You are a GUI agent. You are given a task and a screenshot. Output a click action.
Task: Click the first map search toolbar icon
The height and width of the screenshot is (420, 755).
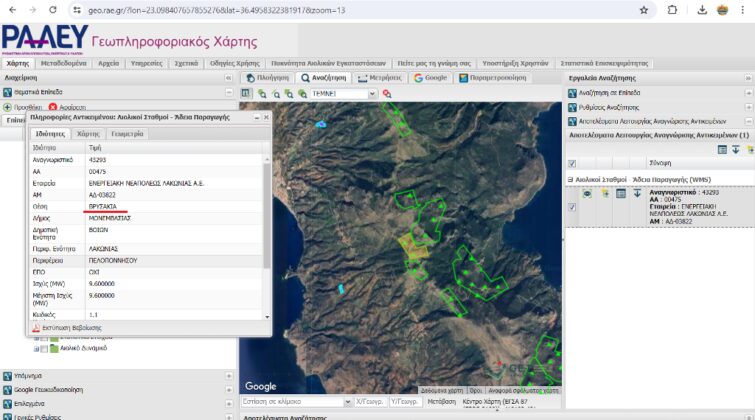click(246, 93)
